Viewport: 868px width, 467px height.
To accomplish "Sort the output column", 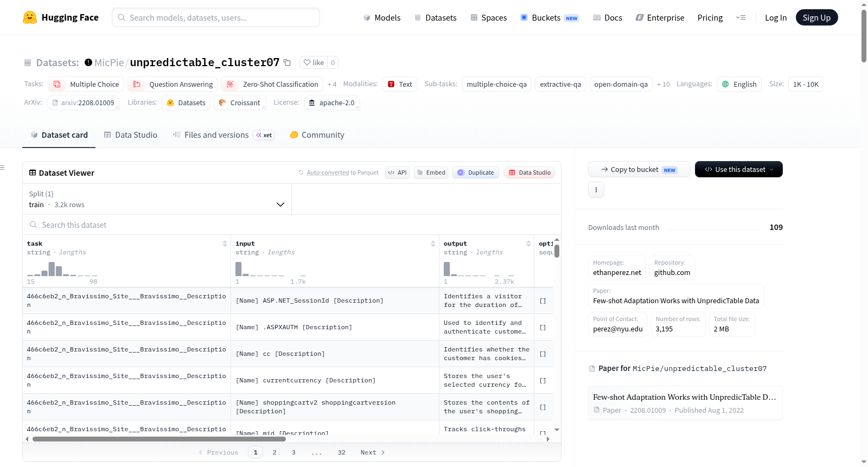I will point(528,244).
